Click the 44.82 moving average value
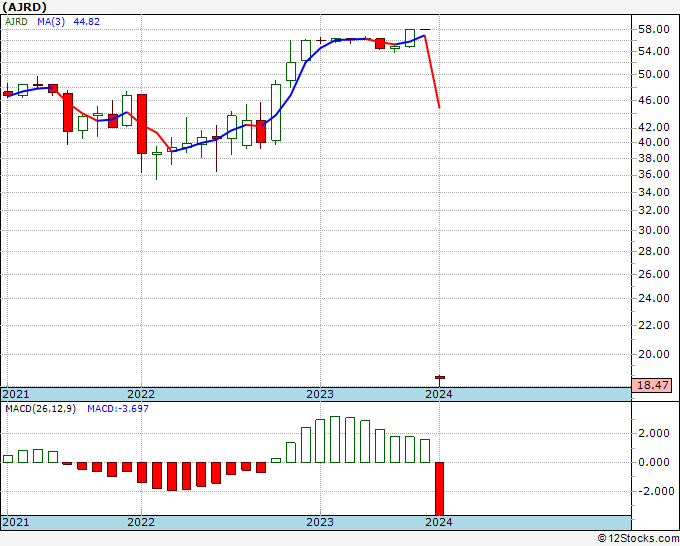 pyautogui.click(x=87, y=21)
